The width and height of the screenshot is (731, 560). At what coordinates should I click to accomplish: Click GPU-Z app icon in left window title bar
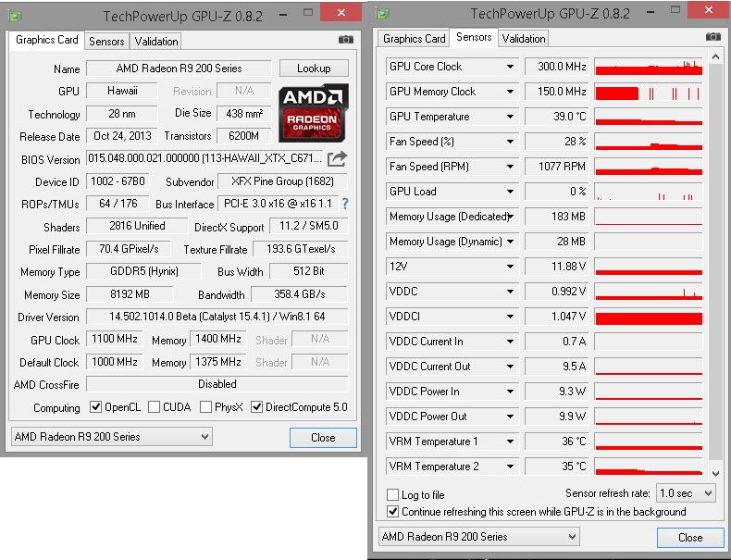click(x=16, y=16)
